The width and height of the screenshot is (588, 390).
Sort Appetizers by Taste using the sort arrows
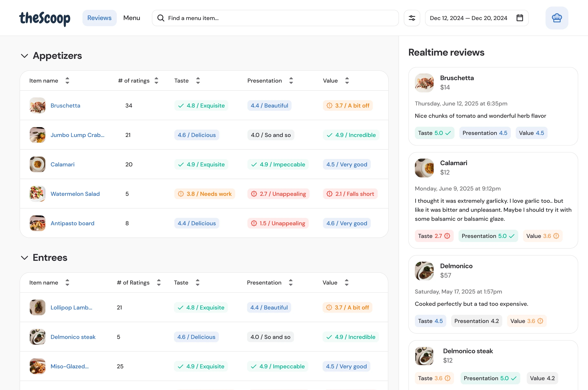[198, 81]
